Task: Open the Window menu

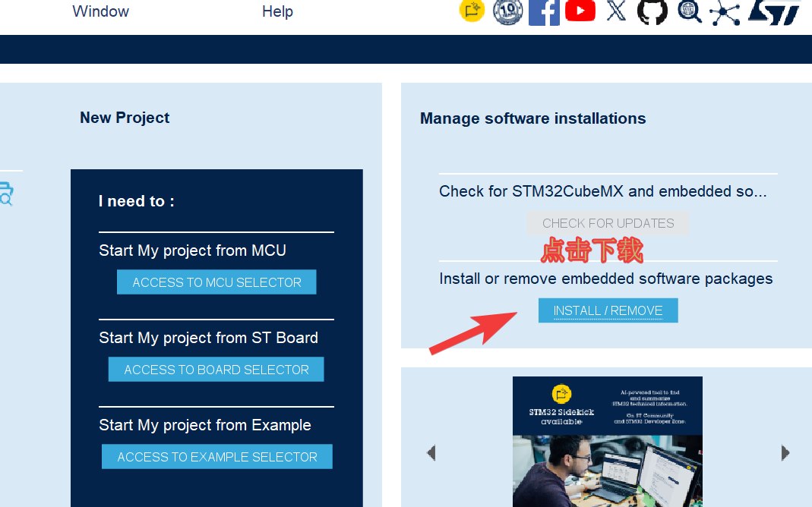Action: coord(100,11)
